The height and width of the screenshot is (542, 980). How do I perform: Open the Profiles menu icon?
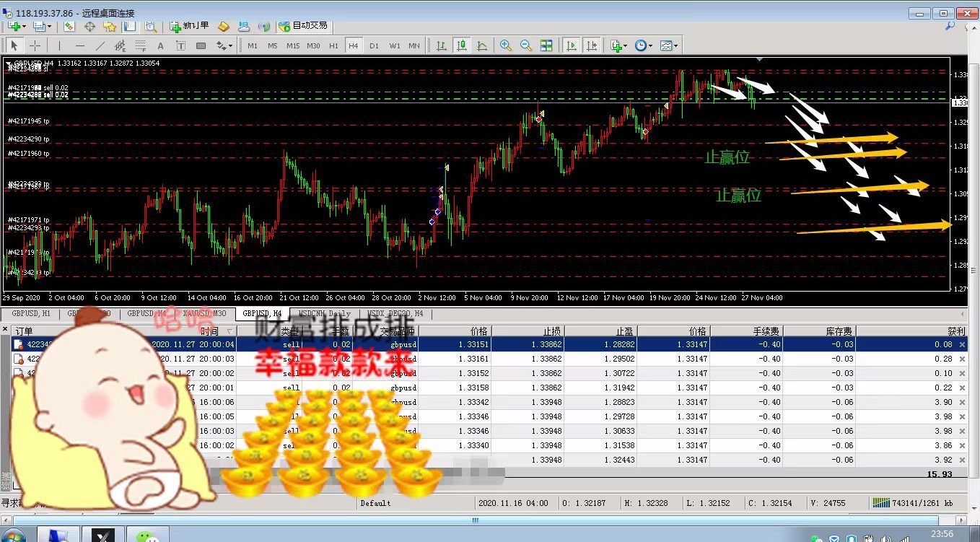point(38,26)
